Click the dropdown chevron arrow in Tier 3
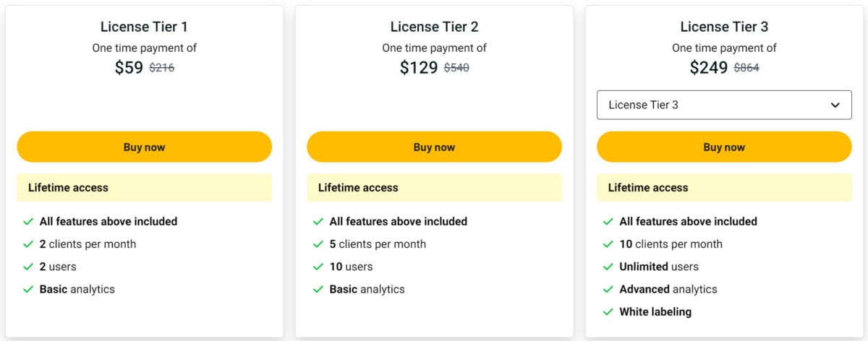This screenshot has height=341, width=868. (835, 105)
